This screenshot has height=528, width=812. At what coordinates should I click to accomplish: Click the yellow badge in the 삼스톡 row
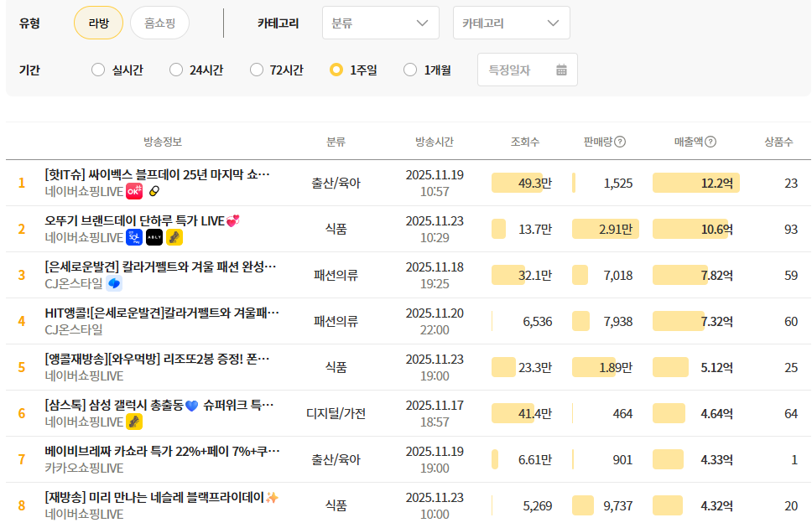pyautogui.click(x=134, y=422)
